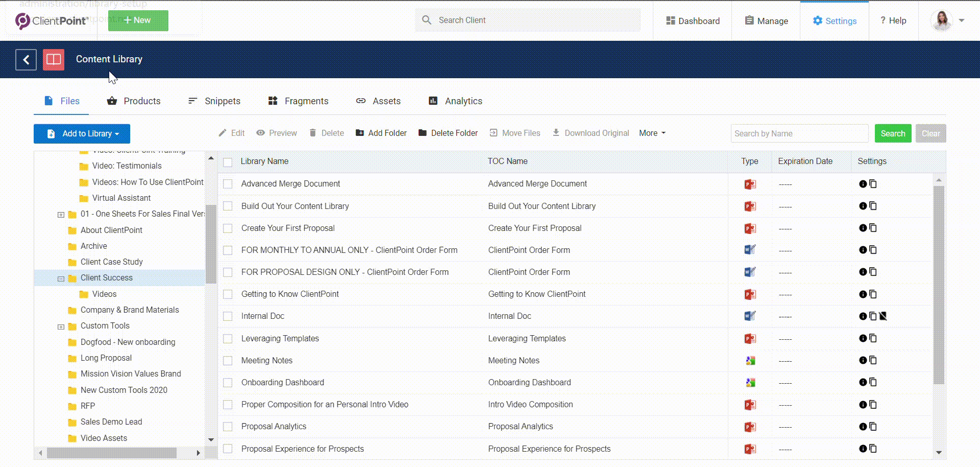Image resolution: width=980 pixels, height=467 pixels.
Task: Check the Create Your First Proposal checkbox
Action: [228, 228]
